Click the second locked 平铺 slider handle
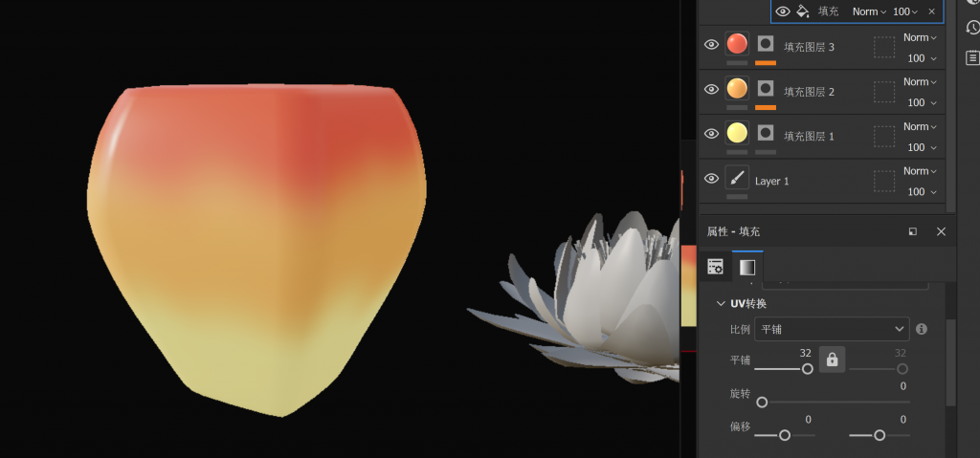Image resolution: width=980 pixels, height=458 pixels. [x=902, y=369]
